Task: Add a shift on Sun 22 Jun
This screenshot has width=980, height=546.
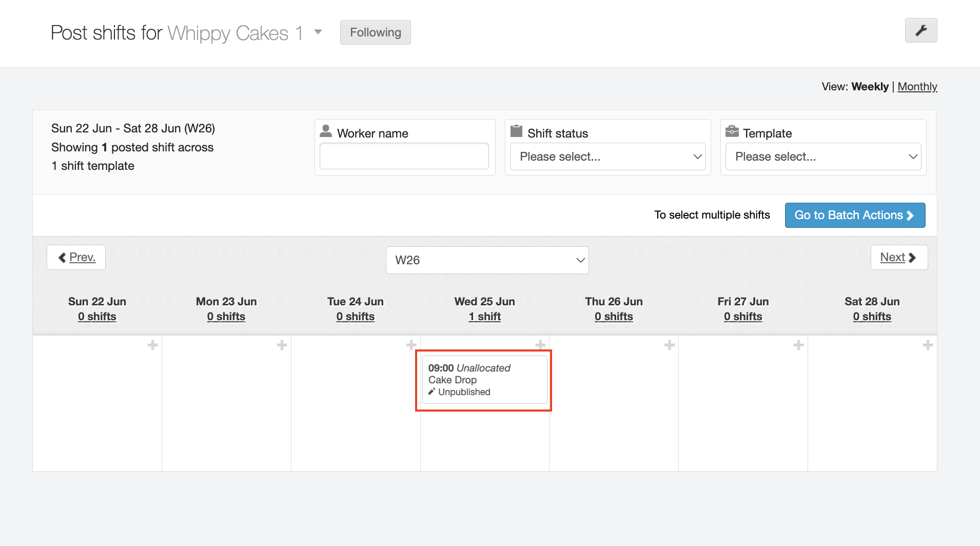Action: coord(152,345)
